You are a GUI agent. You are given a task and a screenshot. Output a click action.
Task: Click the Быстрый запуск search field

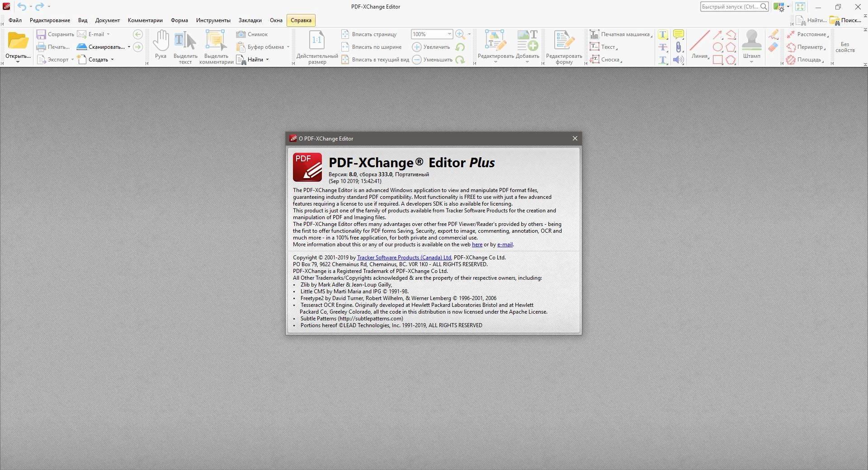[734, 7]
